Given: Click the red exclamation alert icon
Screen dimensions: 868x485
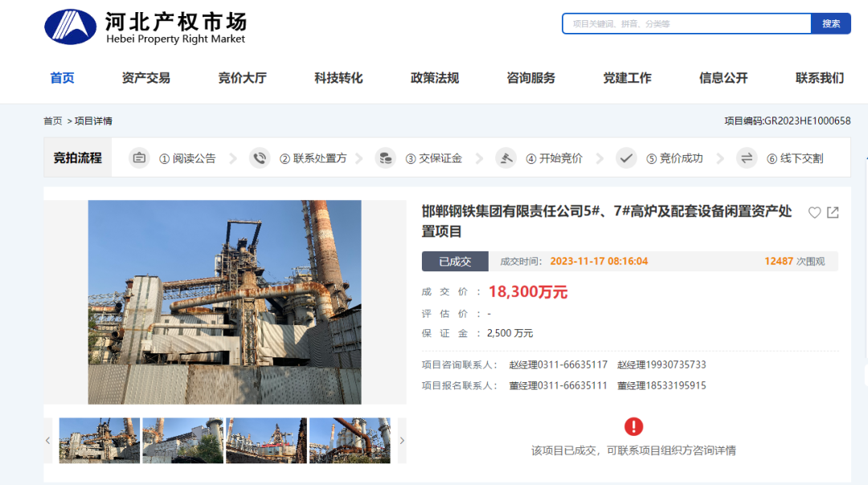Looking at the screenshot, I should pyautogui.click(x=634, y=426).
